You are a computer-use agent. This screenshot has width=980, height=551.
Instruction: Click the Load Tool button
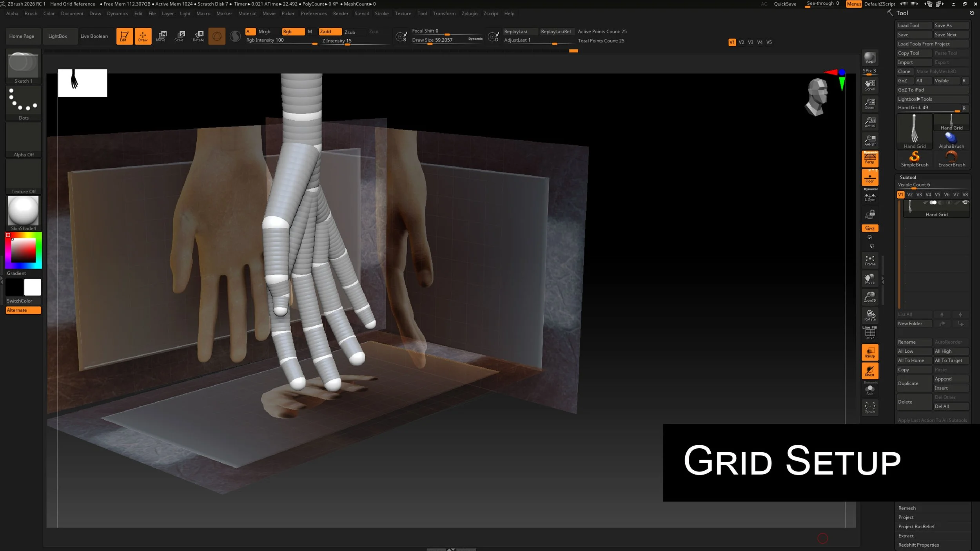click(x=913, y=25)
